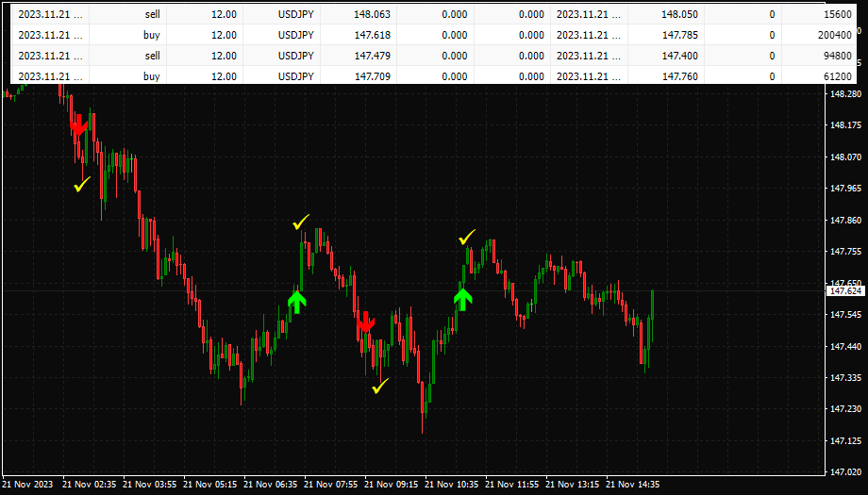Image resolution: width=868 pixels, height=495 pixels.
Task: Select the open price 147.479 cell
Action: (x=359, y=56)
